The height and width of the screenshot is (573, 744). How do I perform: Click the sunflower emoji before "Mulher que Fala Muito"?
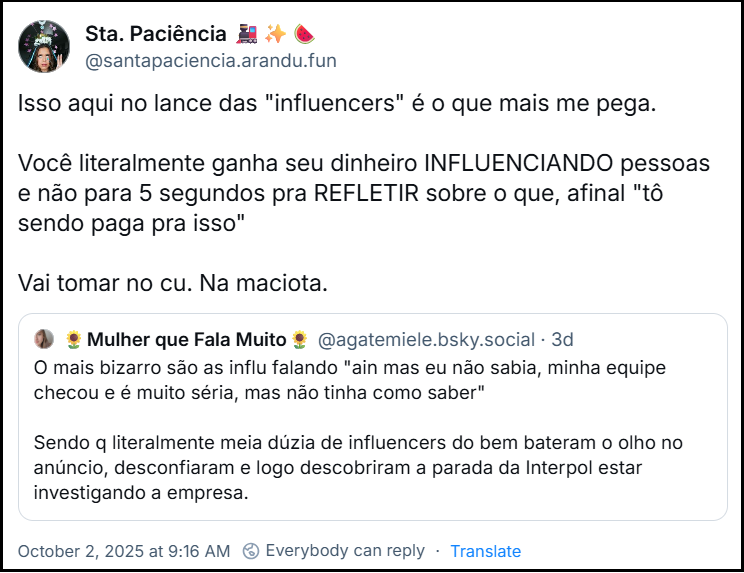coord(72,340)
